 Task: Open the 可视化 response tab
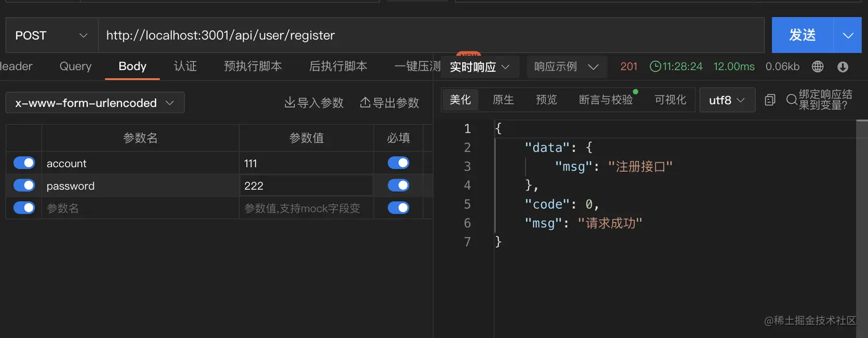[x=671, y=100]
